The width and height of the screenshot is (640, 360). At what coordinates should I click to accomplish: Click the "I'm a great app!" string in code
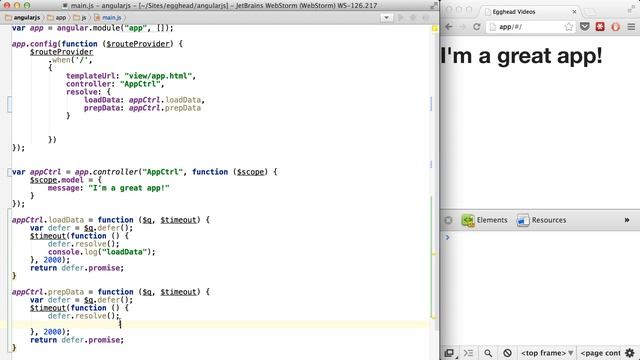(x=129, y=188)
